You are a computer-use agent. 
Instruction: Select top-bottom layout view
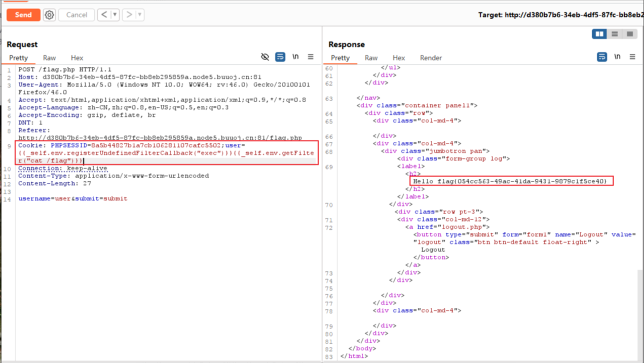[x=615, y=34]
